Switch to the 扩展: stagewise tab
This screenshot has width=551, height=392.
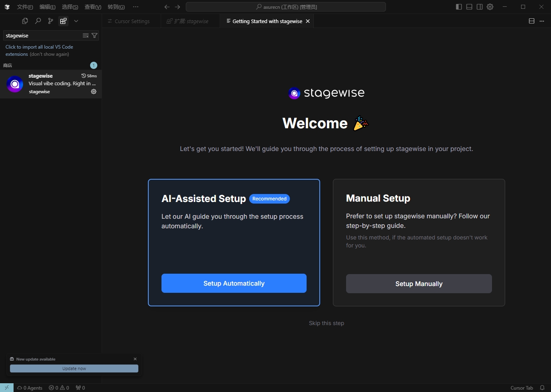pyautogui.click(x=190, y=21)
